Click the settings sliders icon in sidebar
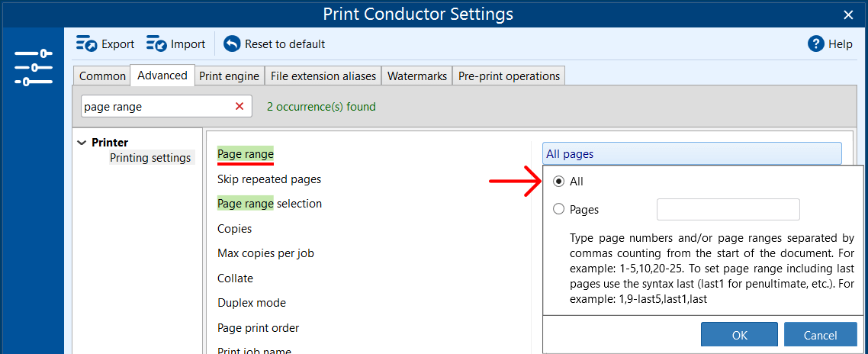 34,67
